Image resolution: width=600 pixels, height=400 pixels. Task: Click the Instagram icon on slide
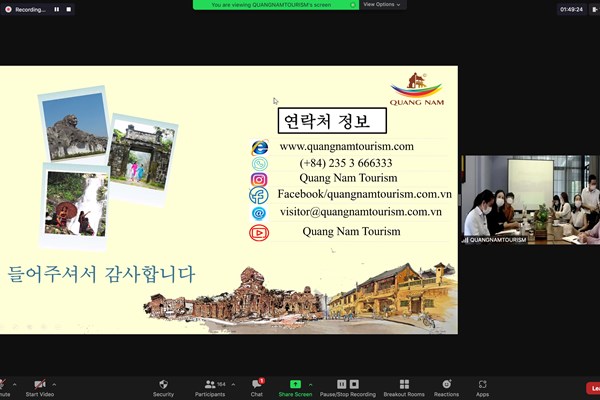click(x=259, y=180)
